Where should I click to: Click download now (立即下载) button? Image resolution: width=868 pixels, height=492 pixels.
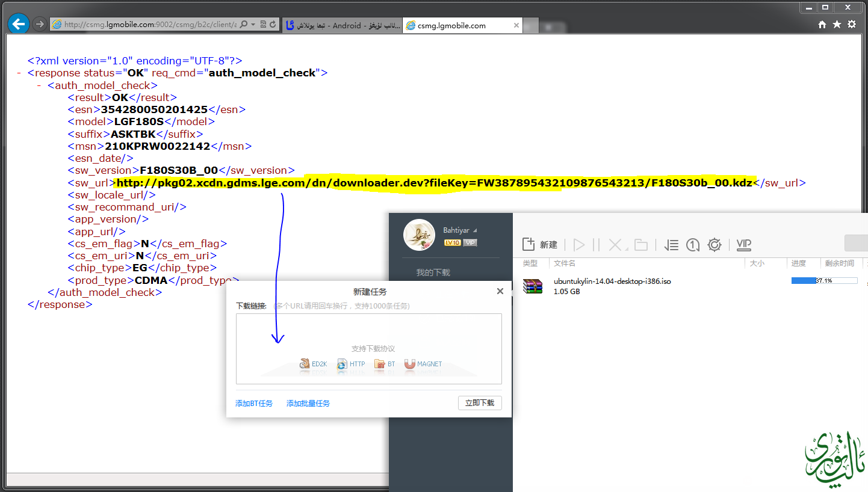tap(480, 403)
